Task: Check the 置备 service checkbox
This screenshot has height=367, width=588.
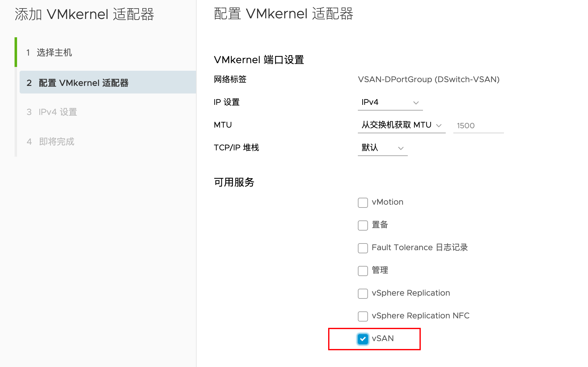Action: pos(363,226)
